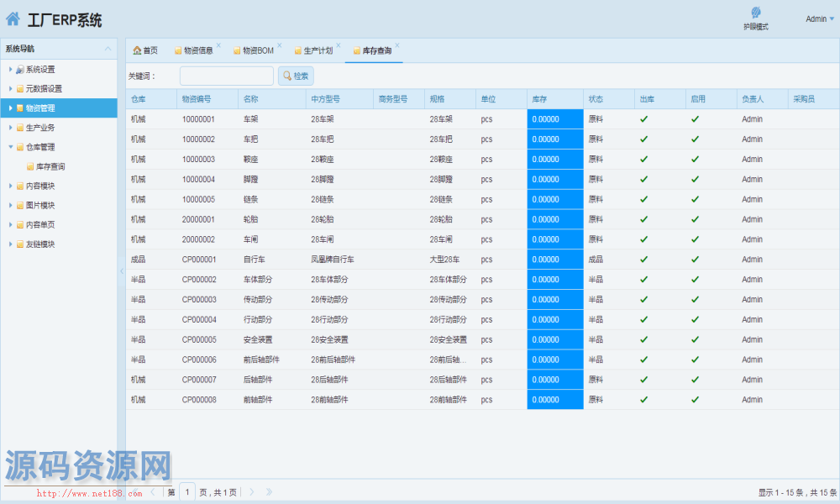Click the 系统设置 gear icon in sidebar

coord(20,69)
